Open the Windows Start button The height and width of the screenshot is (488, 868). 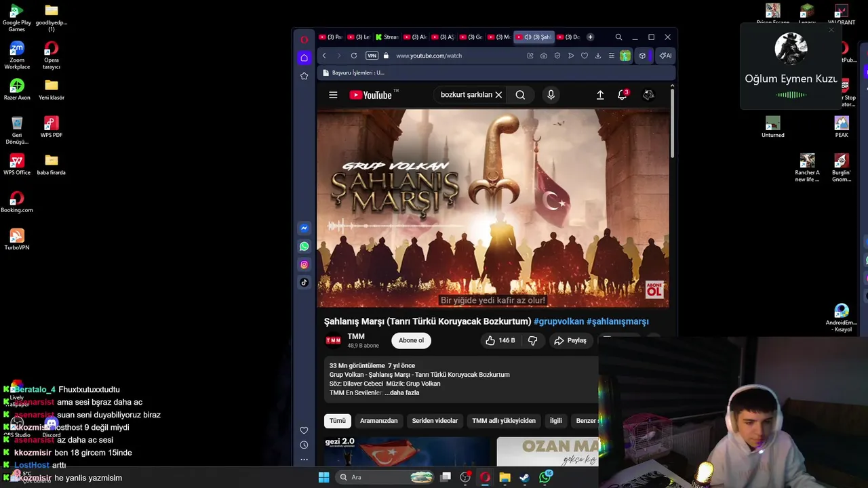click(323, 477)
